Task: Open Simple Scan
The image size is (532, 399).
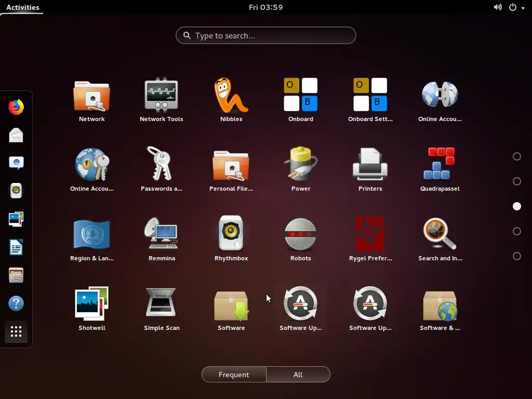Action: 161,309
